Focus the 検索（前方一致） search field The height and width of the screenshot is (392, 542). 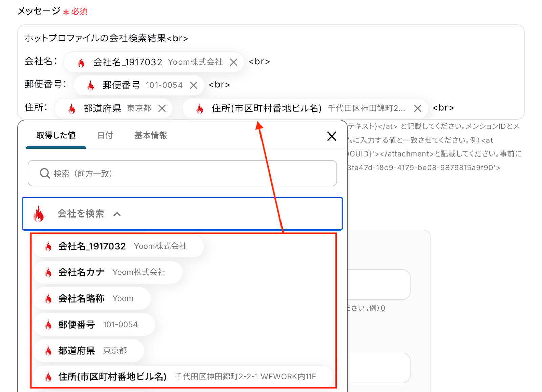(x=182, y=173)
